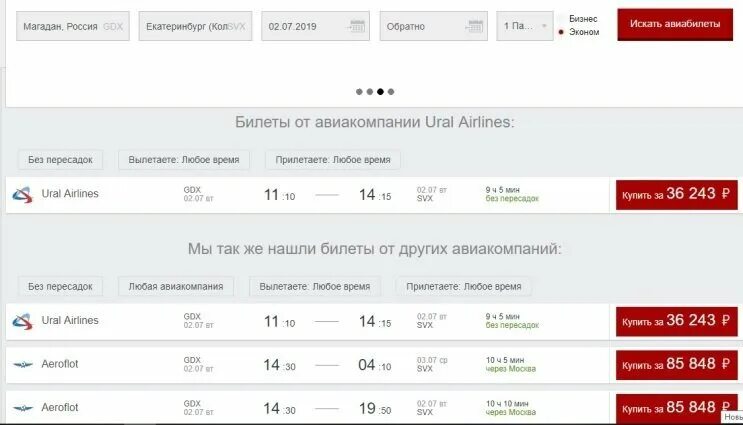This screenshot has height=425, width=743.
Task: Click Ural Airlines logo in second list
Action: click(23, 321)
